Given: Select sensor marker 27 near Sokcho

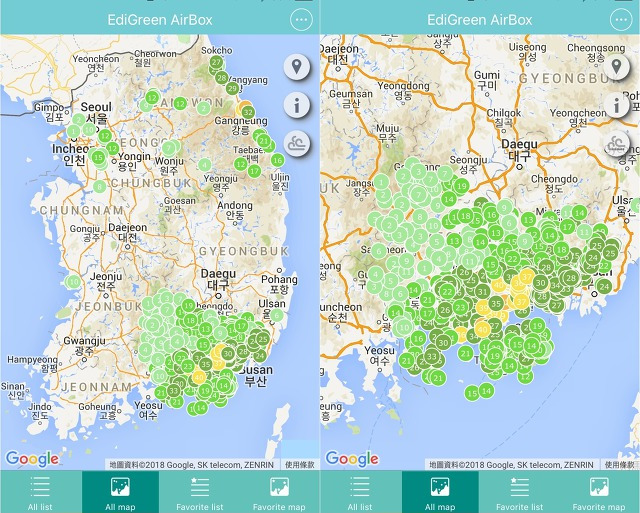Looking at the screenshot, I should tap(216, 62).
